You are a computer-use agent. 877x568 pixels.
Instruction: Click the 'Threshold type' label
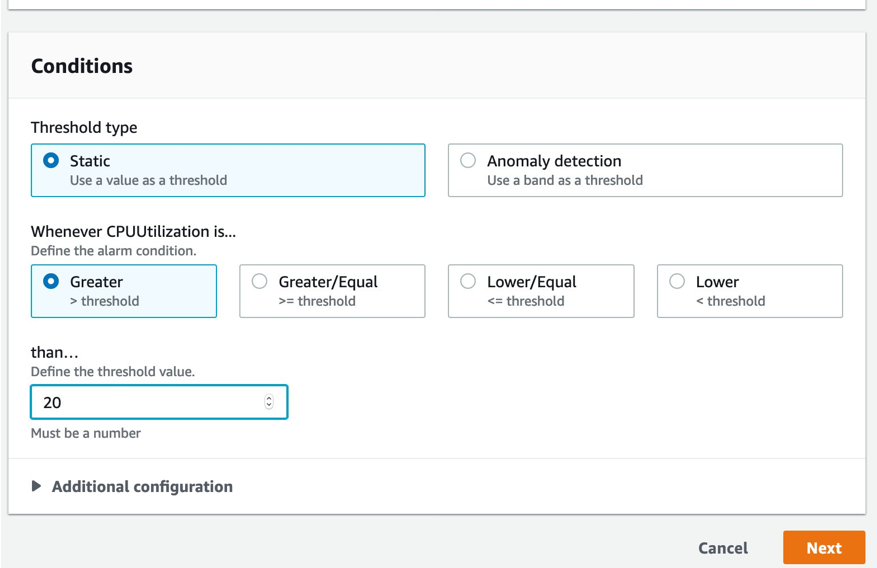pyautogui.click(x=84, y=127)
